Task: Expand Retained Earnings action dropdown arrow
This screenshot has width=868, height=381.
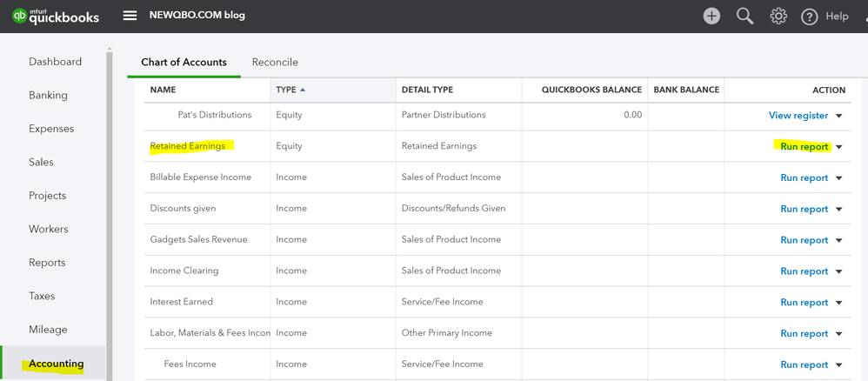Action: pos(839,147)
